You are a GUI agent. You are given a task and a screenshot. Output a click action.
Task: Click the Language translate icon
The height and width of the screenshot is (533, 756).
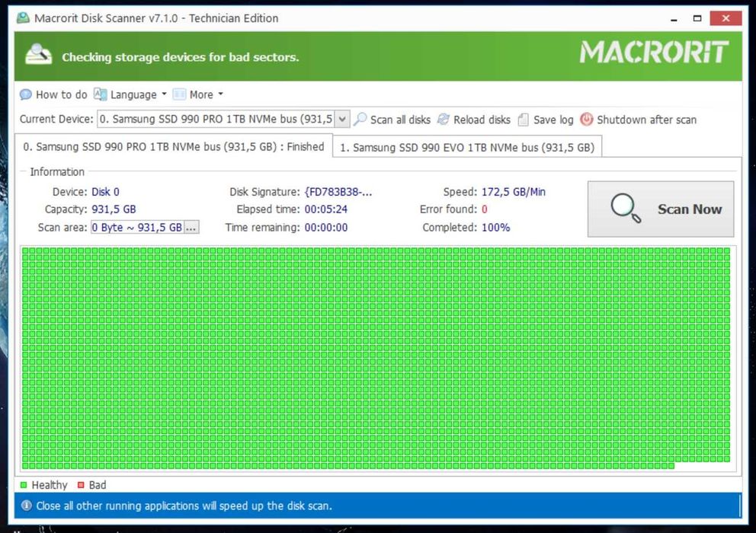point(101,94)
